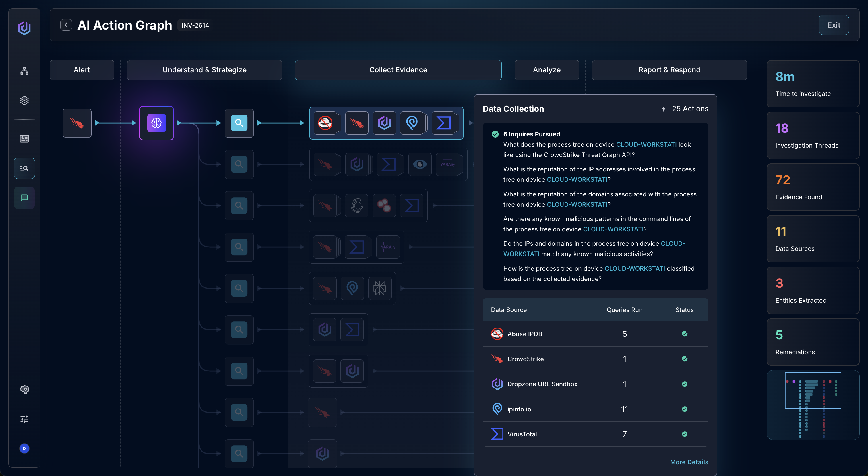Click the ipinfo.io icon in first evidence row
Viewport: 868px width, 476px height.
pyautogui.click(x=412, y=123)
